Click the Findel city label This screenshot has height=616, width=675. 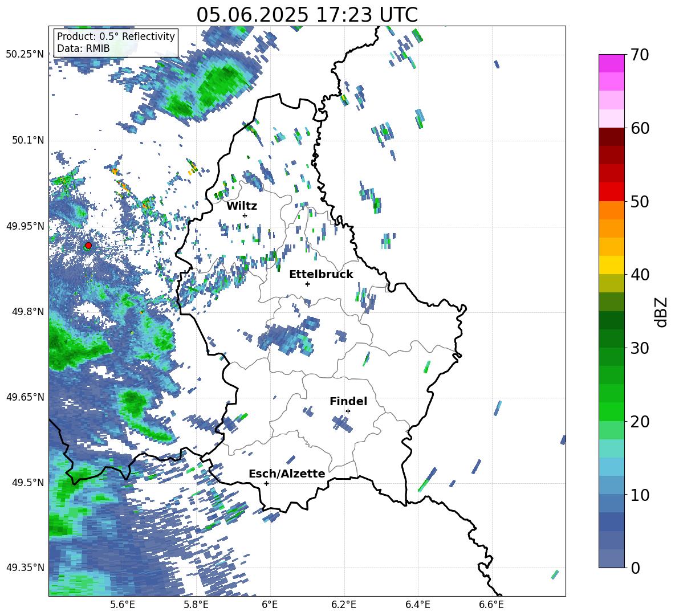[x=348, y=401]
